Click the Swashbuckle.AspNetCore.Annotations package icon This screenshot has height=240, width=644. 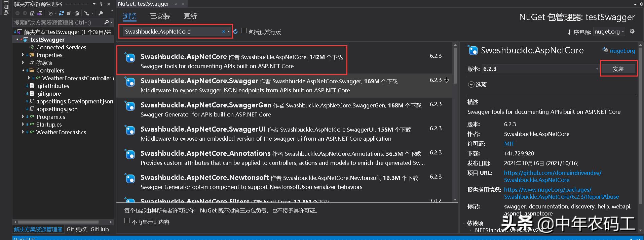click(x=130, y=154)
